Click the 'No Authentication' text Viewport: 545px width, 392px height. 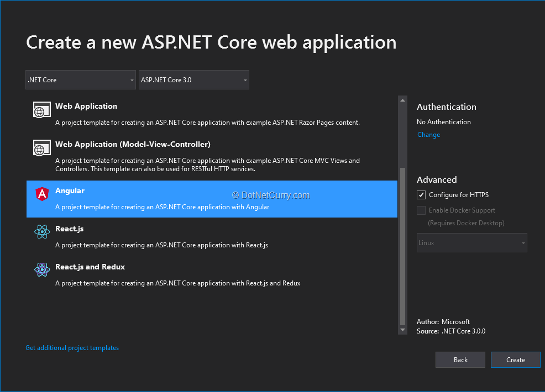tap(444, 122)
